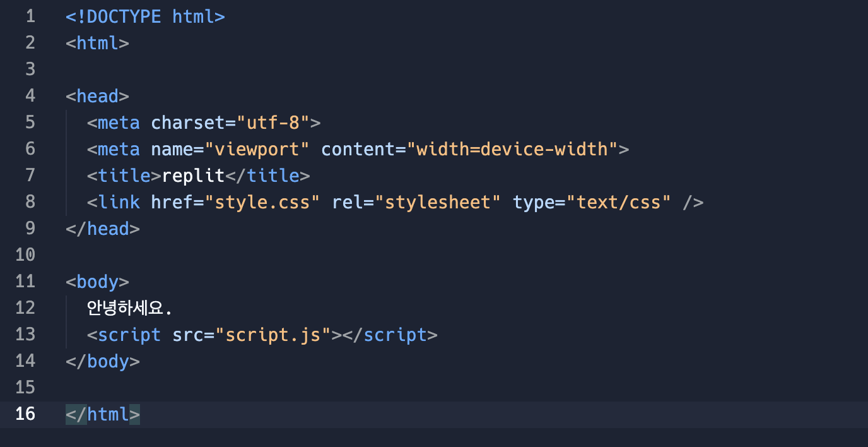
Task: Click the "width=device-width" content value
Action: 512,149
